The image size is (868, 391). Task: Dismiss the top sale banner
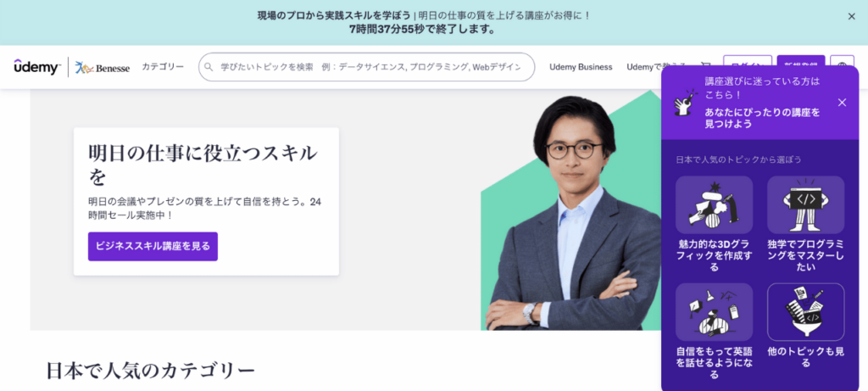point(851,17)
